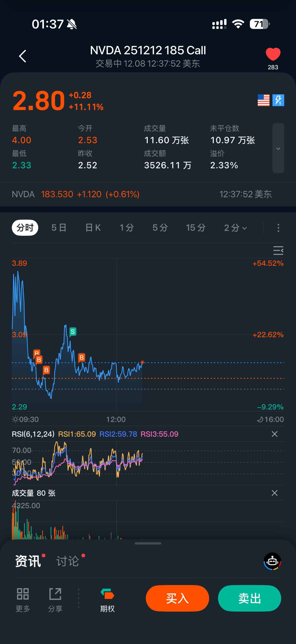This screenshot has height=644, width=296.
Task: Tap the B marker right of S marker
Action: (x=81, y=358)
